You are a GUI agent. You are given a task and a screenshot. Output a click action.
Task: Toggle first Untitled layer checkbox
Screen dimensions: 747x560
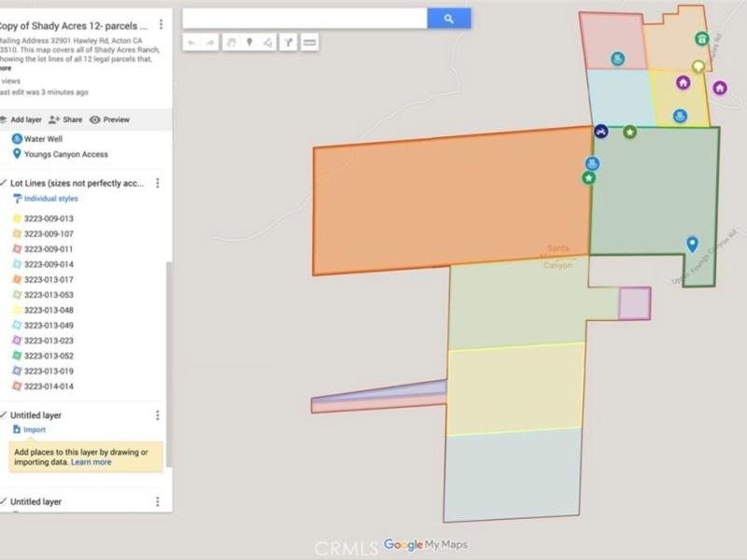tap(4, 414)
